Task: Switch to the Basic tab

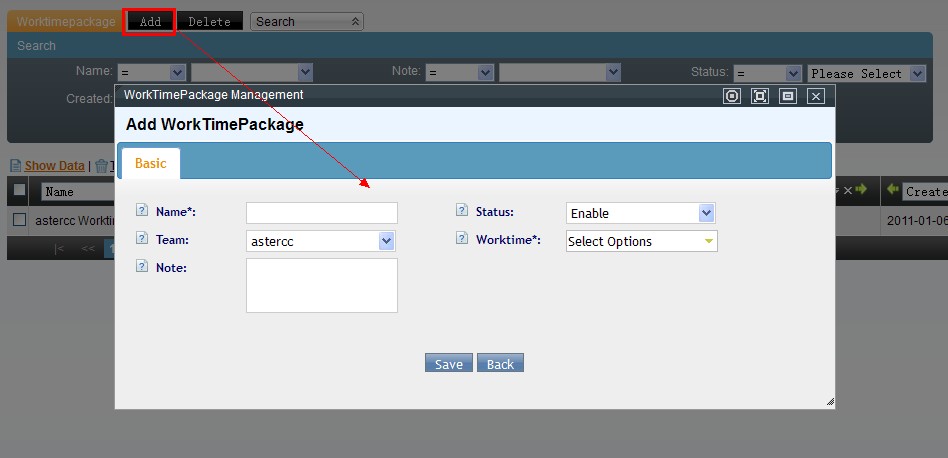Action: [x=151, y=163]
